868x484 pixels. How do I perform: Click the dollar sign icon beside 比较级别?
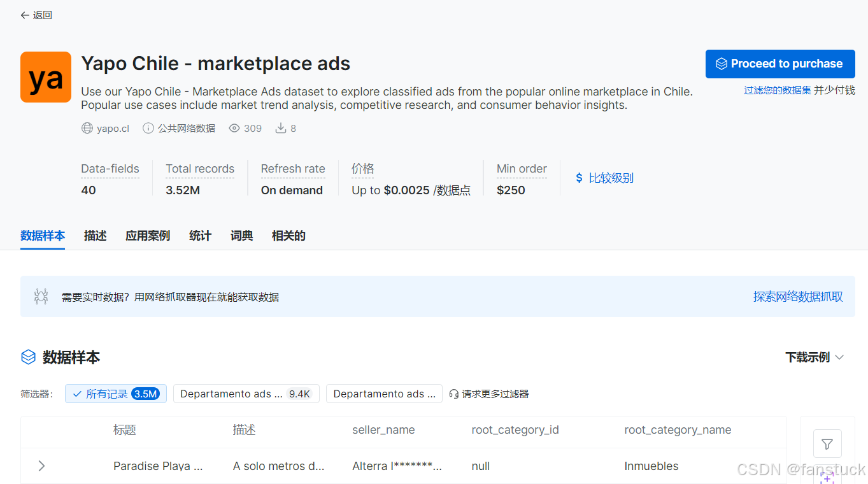tap(579, 178)
